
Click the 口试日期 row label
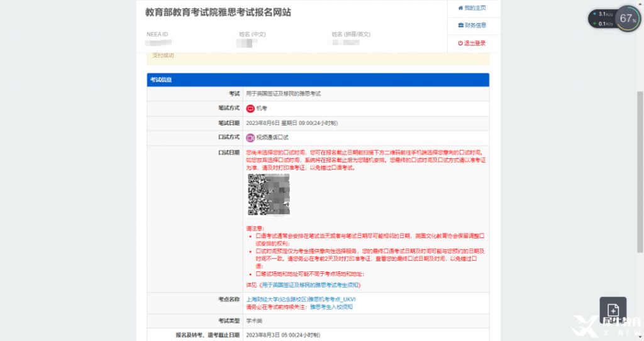click(x=229, y=153)
